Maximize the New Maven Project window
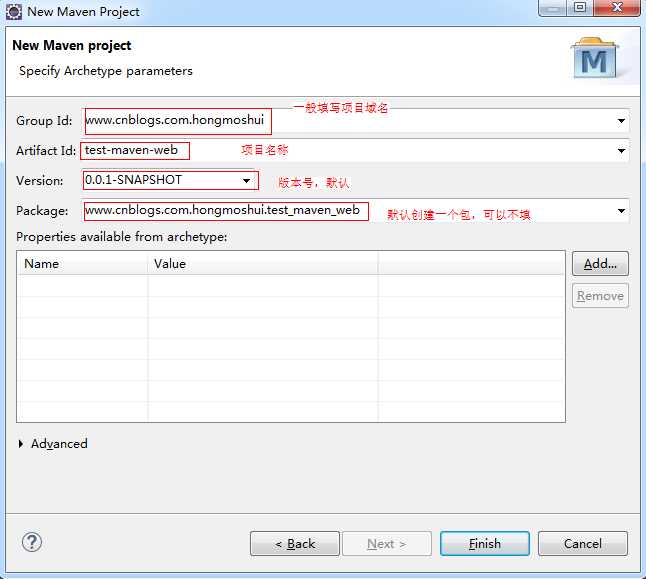This screenshot has width=646, height=579. [580, 7]
